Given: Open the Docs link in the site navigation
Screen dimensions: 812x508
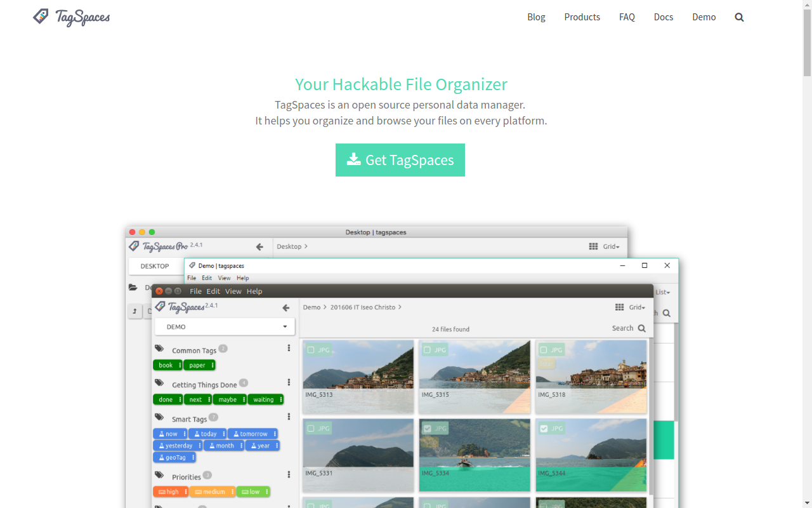Looking at the screenshot, I should click(664, 17).
